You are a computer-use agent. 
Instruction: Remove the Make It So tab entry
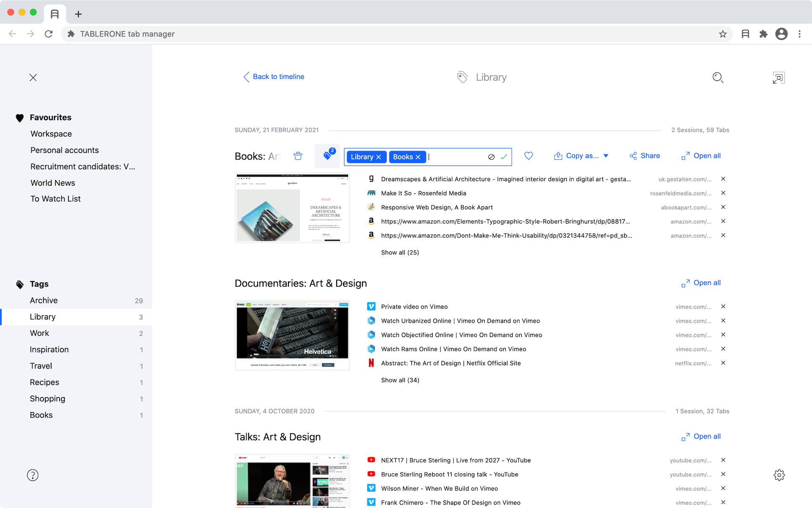point(723,193)
